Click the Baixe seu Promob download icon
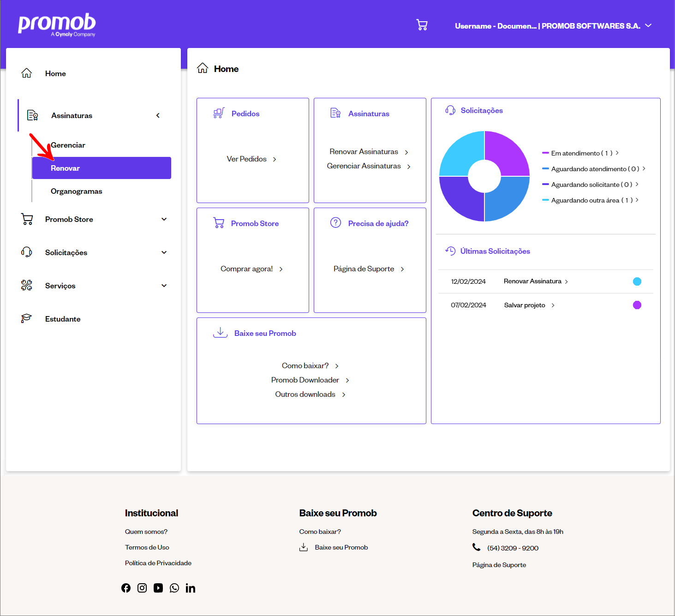The image size is (675, 616). [x=221, y=333]
